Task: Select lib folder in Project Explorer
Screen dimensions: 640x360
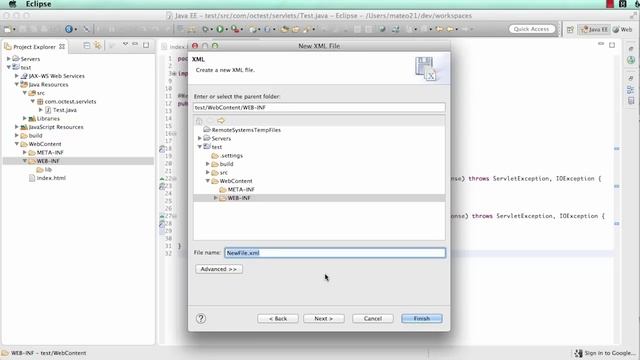Action: (x=48, y=169)
